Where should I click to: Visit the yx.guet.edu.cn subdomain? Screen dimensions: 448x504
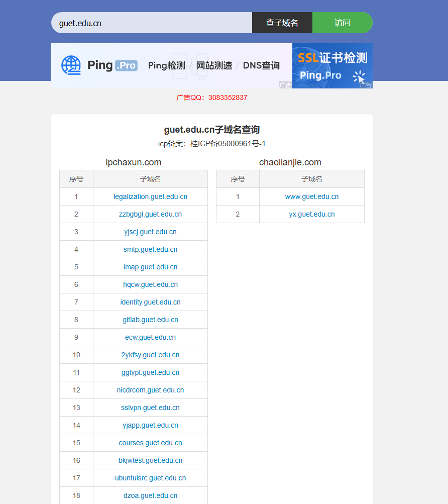pyautogui.click(x=311, y=214)
